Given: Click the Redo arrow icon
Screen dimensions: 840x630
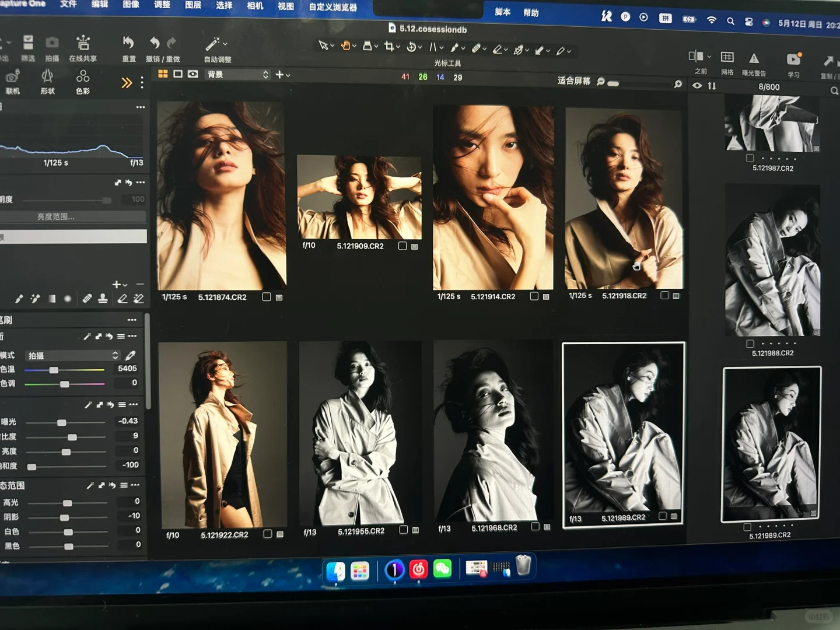Looking at the screenshot, I should click(x=171, y=43).
